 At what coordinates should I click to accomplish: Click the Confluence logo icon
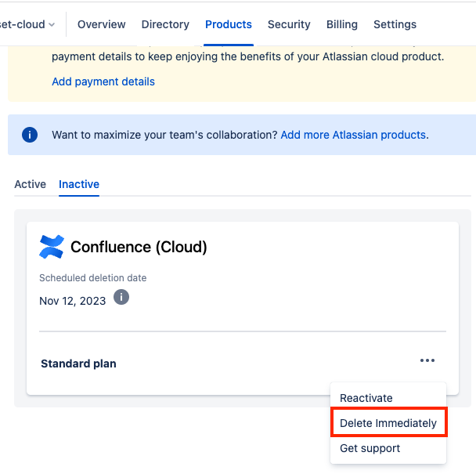click(52, 247)
